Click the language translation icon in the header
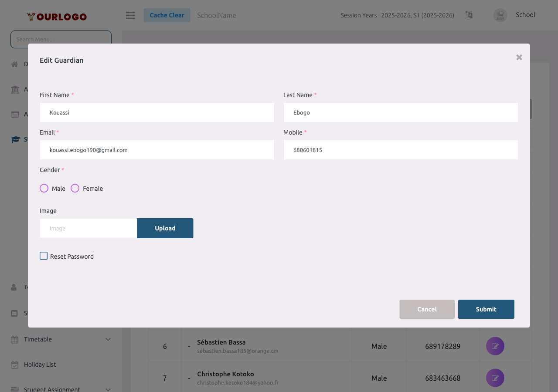 pyautogui.click(x=469, y=15)
